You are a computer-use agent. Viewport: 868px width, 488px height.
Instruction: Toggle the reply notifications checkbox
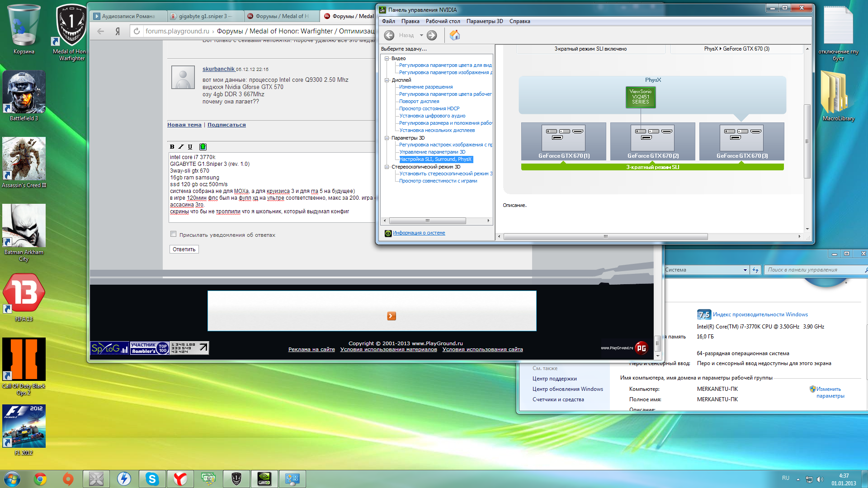pyautogui.click(x=173, y=234)
